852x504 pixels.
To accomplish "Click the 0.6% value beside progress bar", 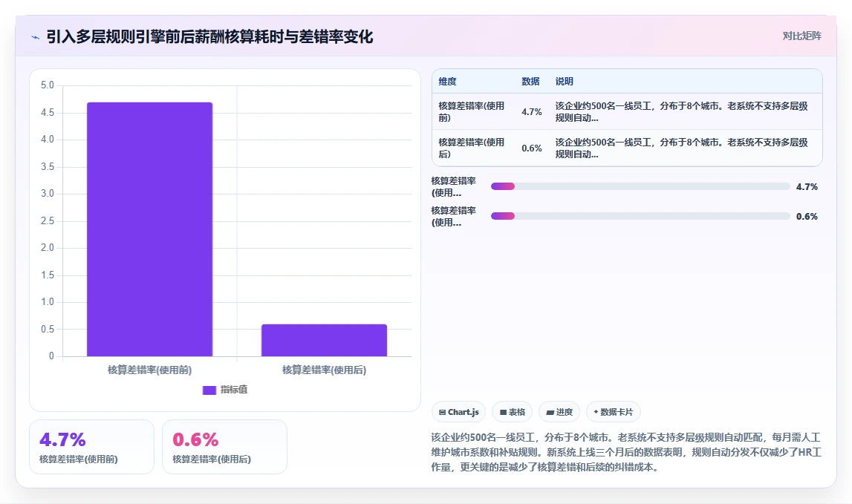I will [x=807, y=216].
